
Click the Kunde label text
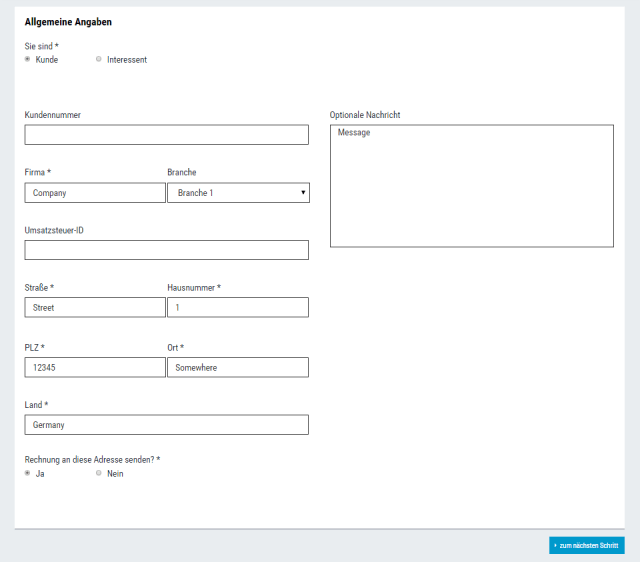47,60
